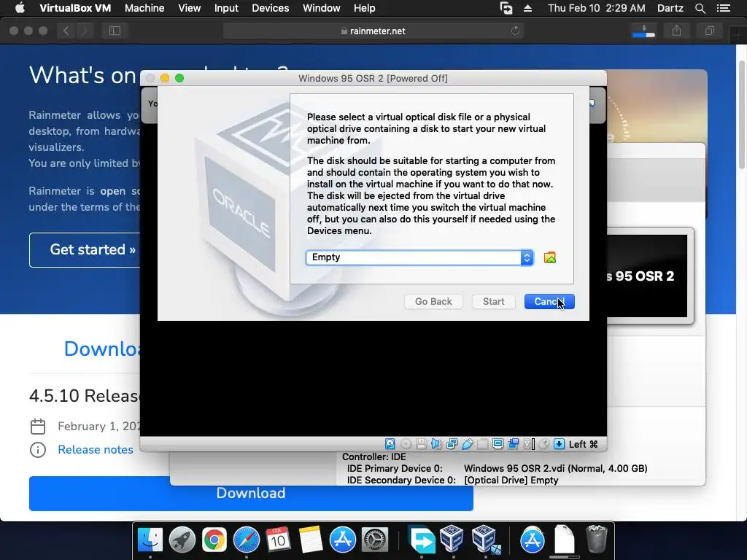Reload the rainmeter.net page
The height and width of the screenshot is (560, 747).
pos(515,31)
